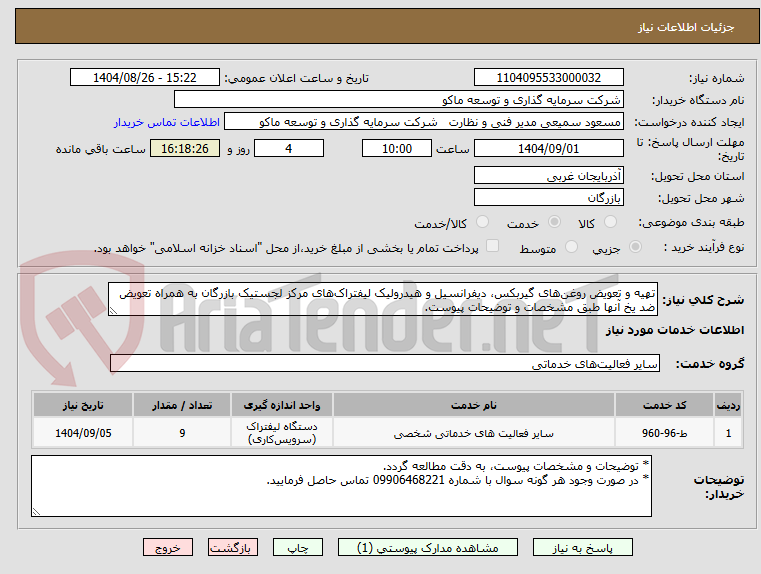
Task: Click the نوع فرآیند خرید label
Action: click(x=703, y=247)
